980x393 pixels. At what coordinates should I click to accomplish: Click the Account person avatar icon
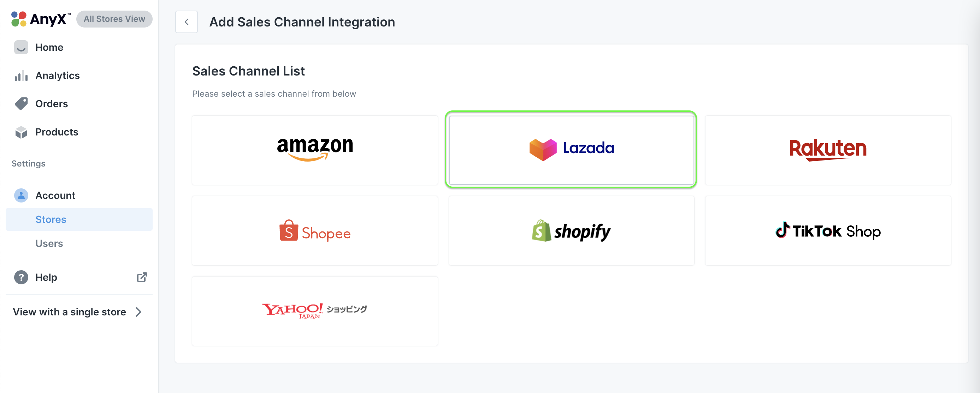[21, 195]
